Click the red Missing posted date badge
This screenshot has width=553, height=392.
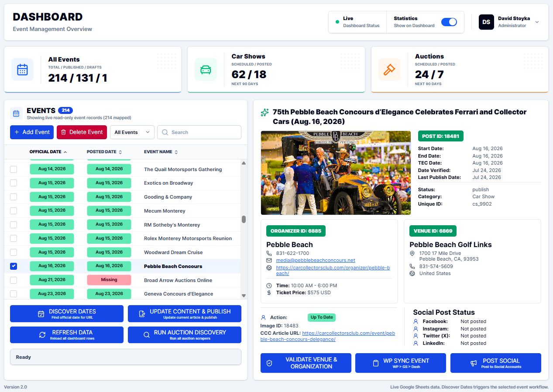(x=109, y=280)
